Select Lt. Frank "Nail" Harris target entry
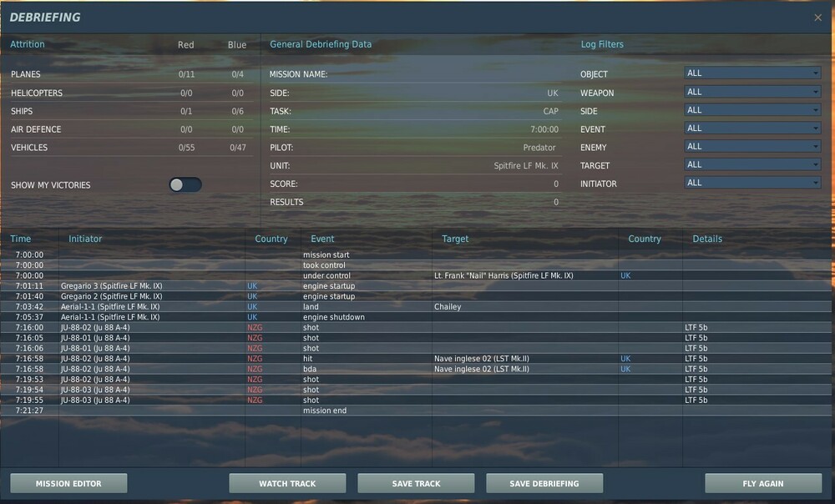 pos(504,275)
